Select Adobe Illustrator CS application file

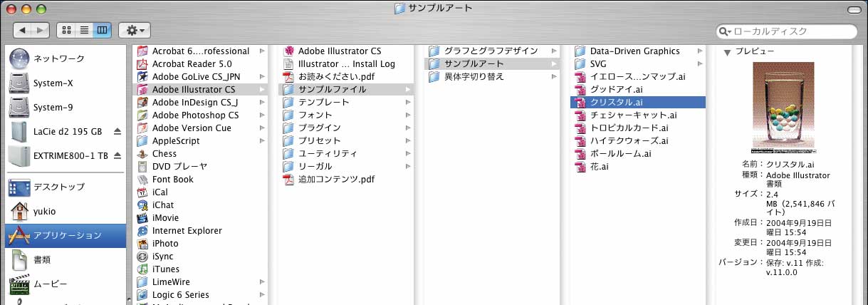tap(346, 51)
